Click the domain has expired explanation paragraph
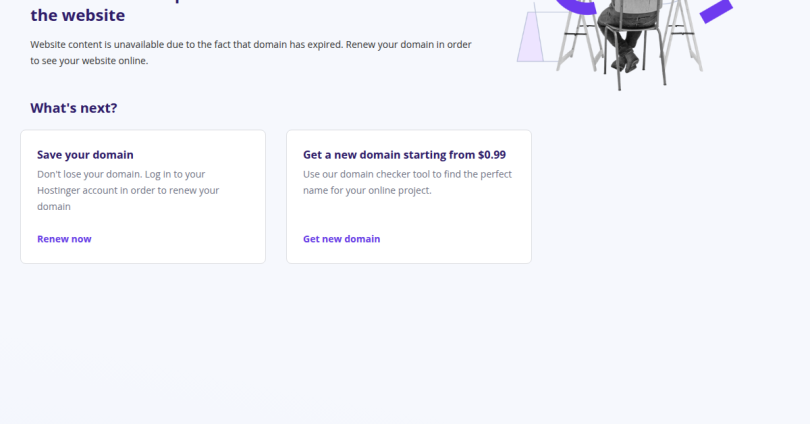810x424 pixels. [x=251, y=52]
